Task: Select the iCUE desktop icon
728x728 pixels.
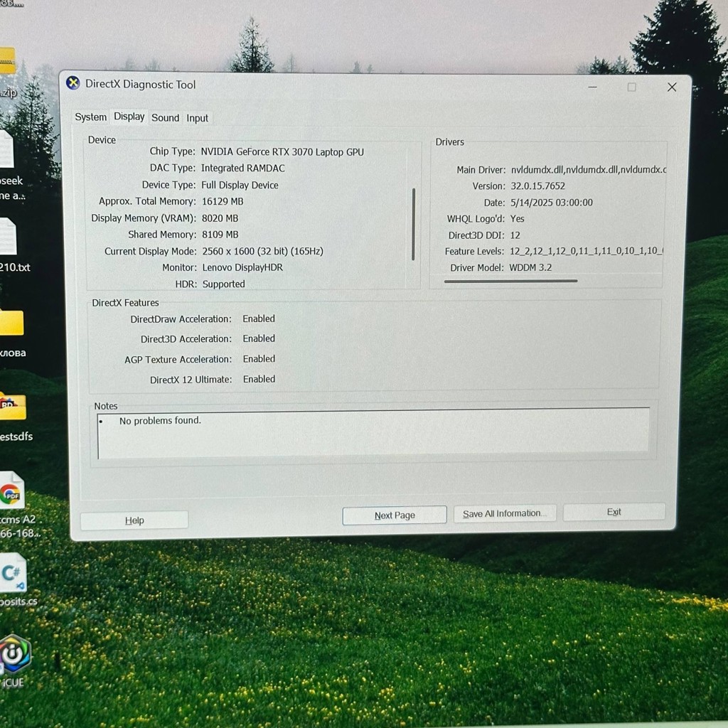Action: point(14,660)
